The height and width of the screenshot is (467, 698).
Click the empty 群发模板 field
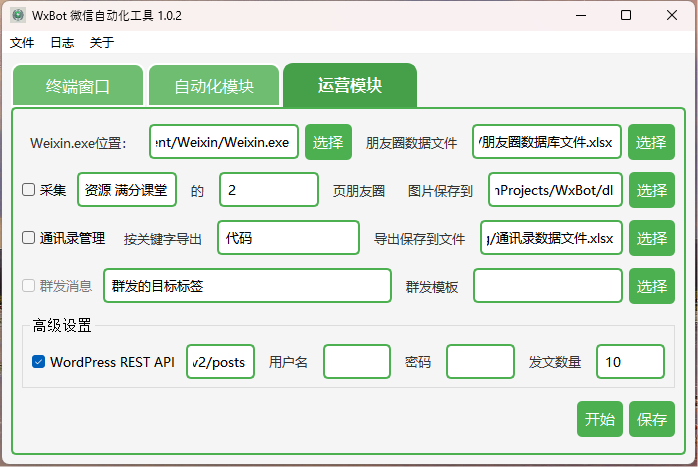point(548,285)
